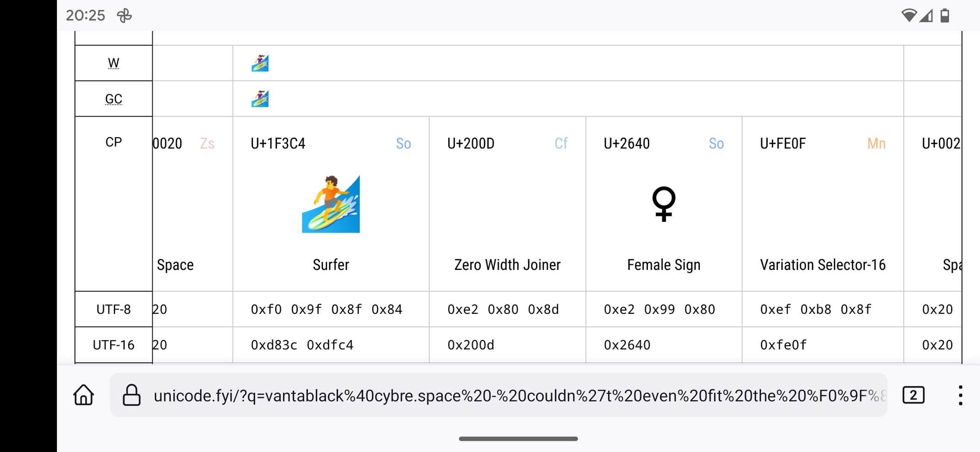Click the GC row header abbreviation
Viewport: 980px width, 452px height.
point(114,99)
